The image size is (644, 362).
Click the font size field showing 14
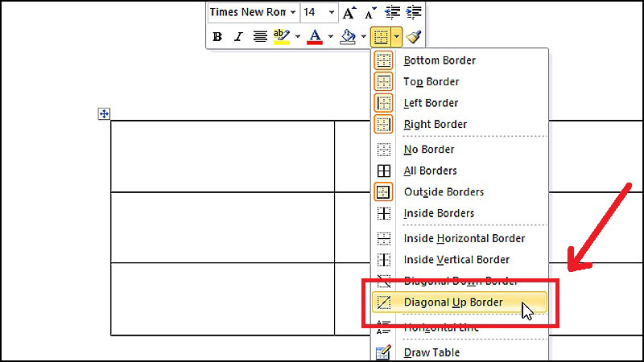point(314,12)
